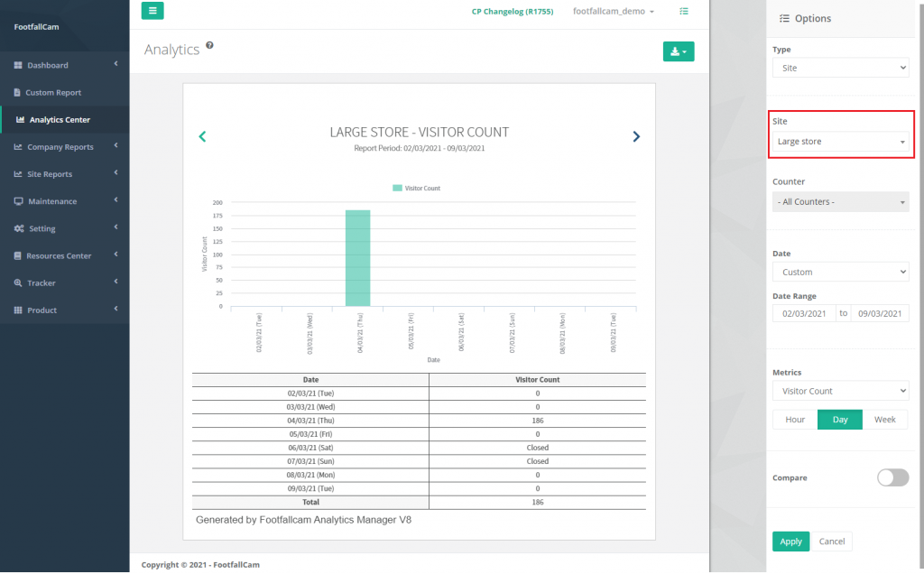Click the Tracker magnifier icon in sidebar
Image resolution: width=924 pixels, height=574 pixels.
click(18, 282)
